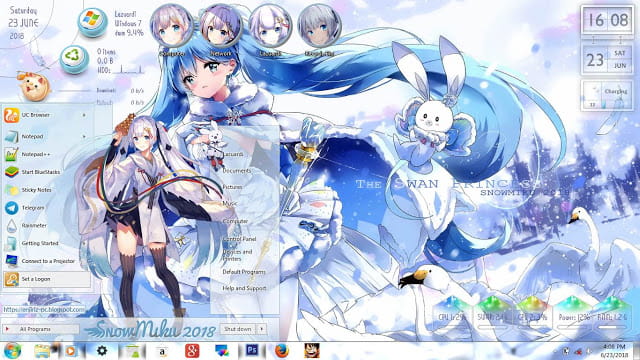Screen dimensions: 640x360
Task: Open Music in Start menu right pane
Action: 230,203
